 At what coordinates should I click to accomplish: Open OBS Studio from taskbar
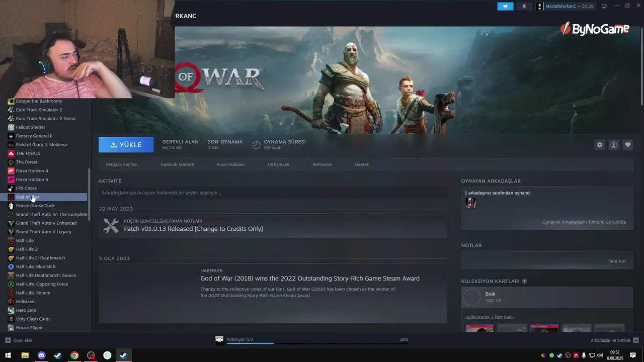(x=91, y=355)
